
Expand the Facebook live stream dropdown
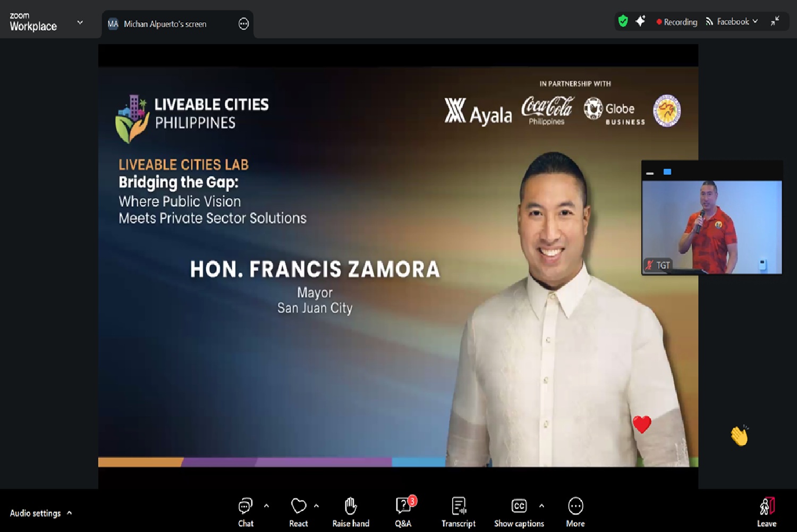[x=755, y=21]
